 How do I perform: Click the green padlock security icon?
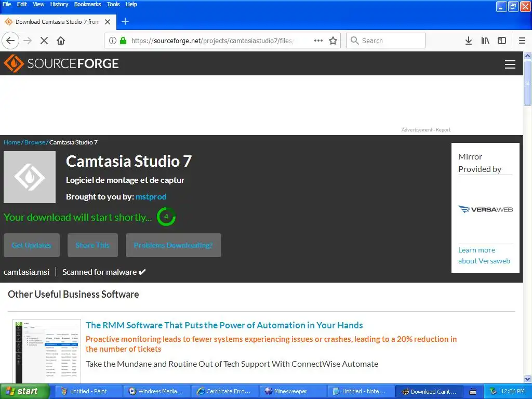pos(123,41)
